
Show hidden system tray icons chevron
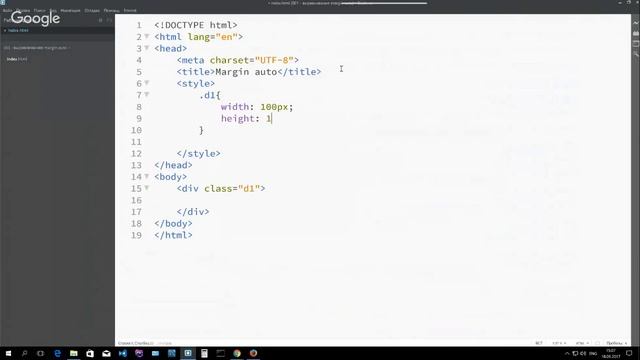point(567,353)
